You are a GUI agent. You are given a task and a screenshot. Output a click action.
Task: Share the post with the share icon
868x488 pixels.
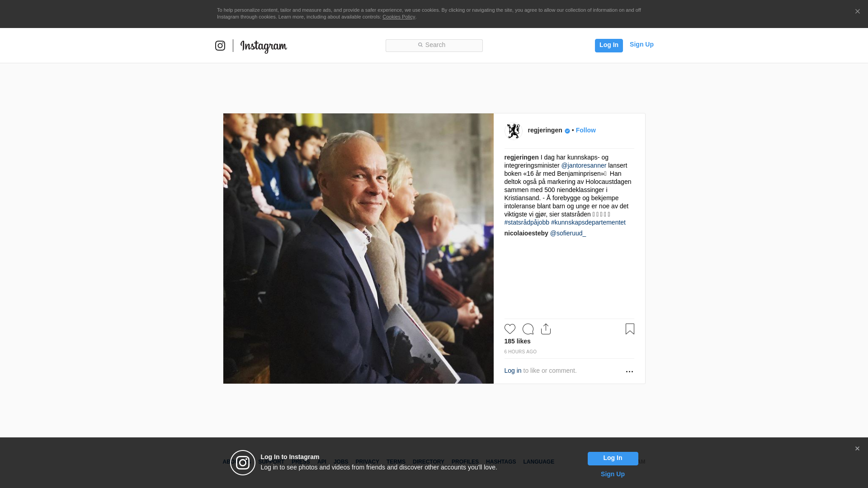click(546, 329)
